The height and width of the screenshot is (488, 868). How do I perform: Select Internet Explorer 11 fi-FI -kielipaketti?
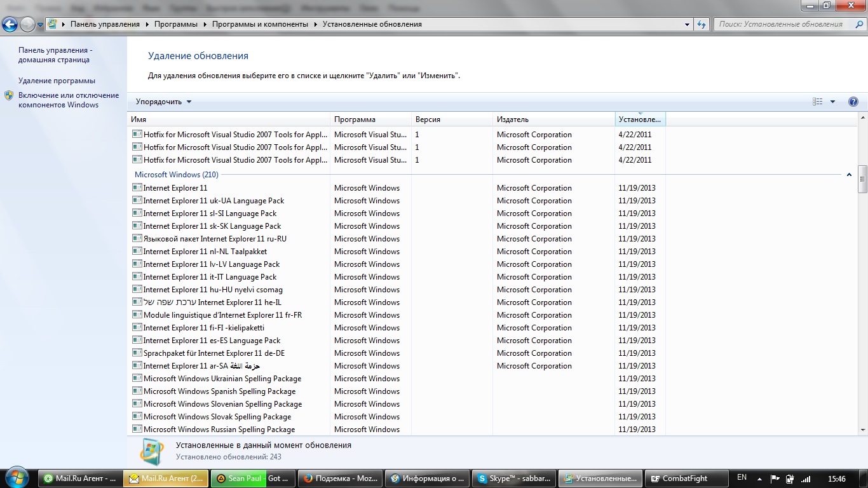coord(203,328)
